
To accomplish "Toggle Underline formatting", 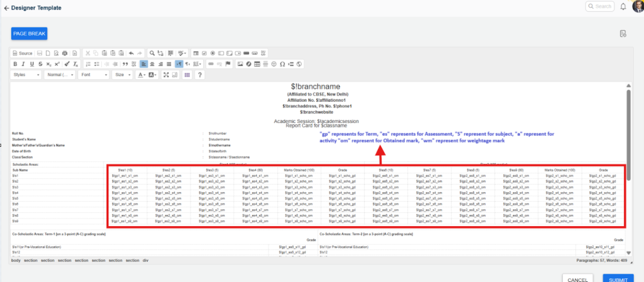I will 31,64.
